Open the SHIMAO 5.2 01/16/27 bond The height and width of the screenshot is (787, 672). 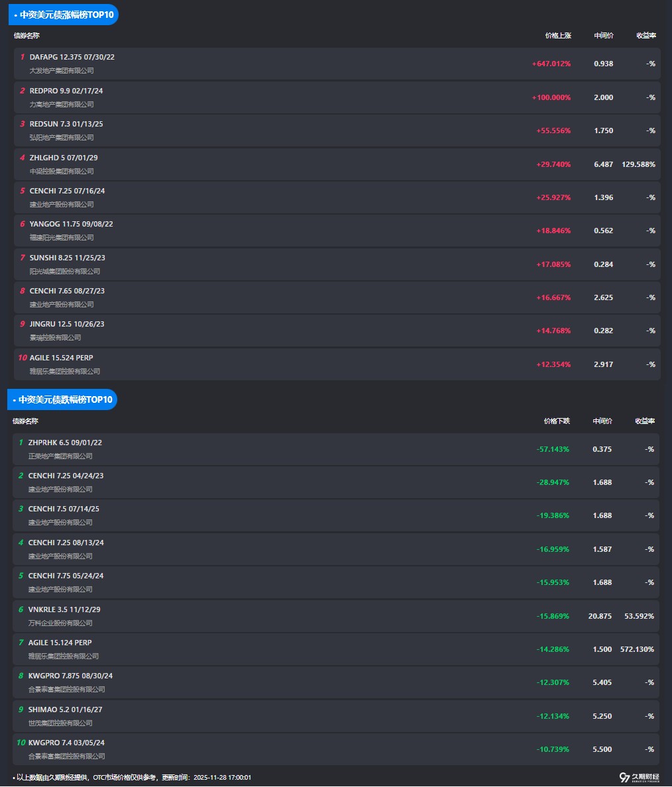[x=65, y=709]
